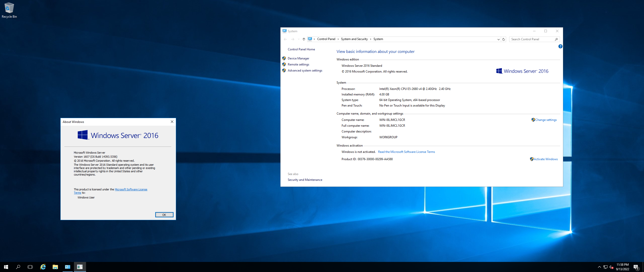Screen dimensions: 644x272
Task: Open File Explorer from taskbar
Action: pyautogui.click(x=55, y=267)
